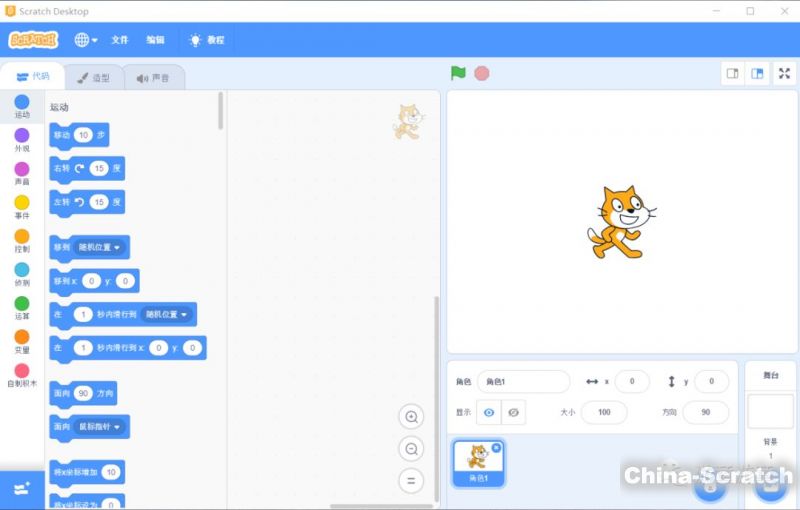Switch to the 造型 tab
This screenshot has height=510, width=800.
point(94,77)
